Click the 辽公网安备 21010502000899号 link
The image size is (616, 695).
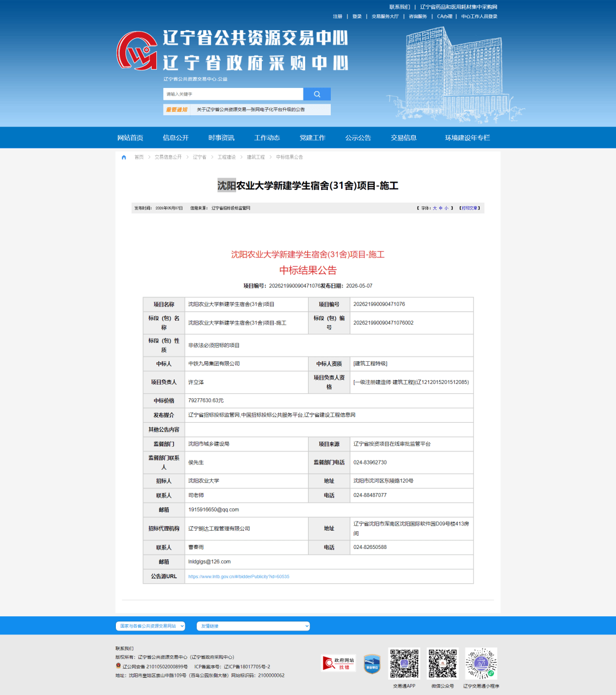point(155,666)
